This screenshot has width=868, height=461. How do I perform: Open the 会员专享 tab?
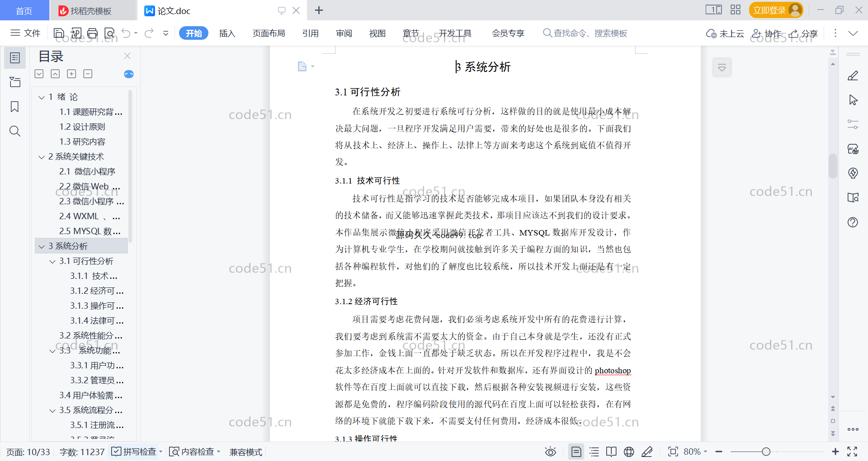pos(508,33)
